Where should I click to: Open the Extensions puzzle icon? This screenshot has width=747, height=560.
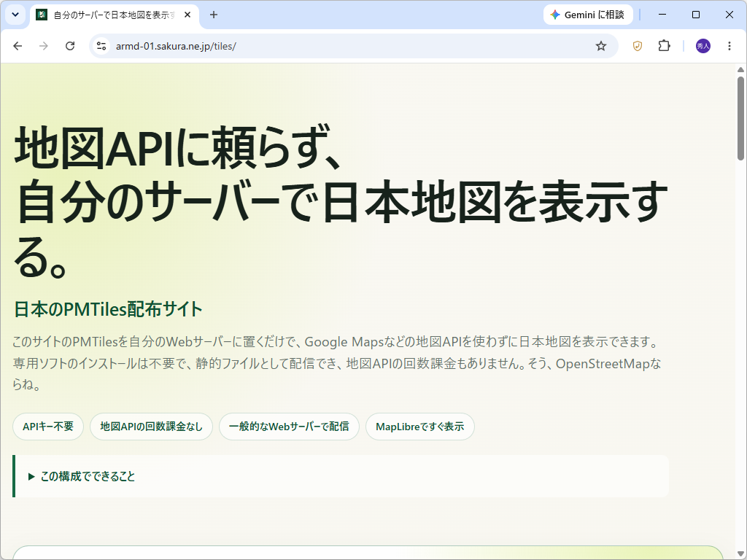point(664,46)
